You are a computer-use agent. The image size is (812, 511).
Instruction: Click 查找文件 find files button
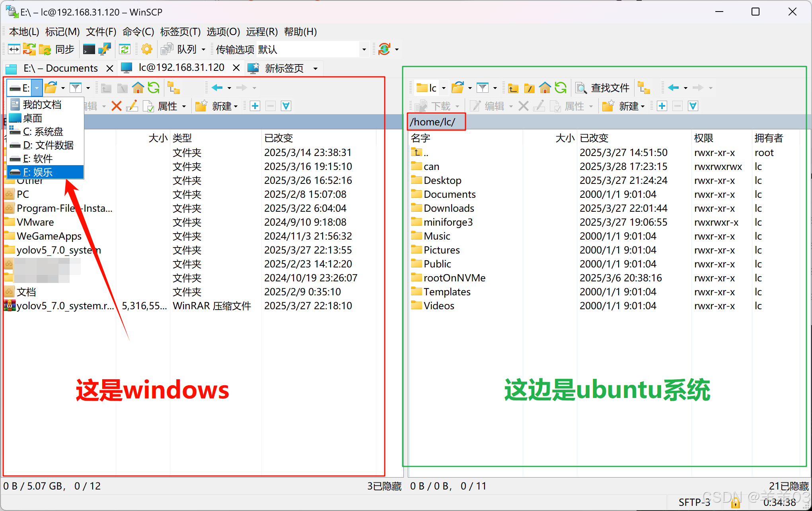(x=602, y=88)
